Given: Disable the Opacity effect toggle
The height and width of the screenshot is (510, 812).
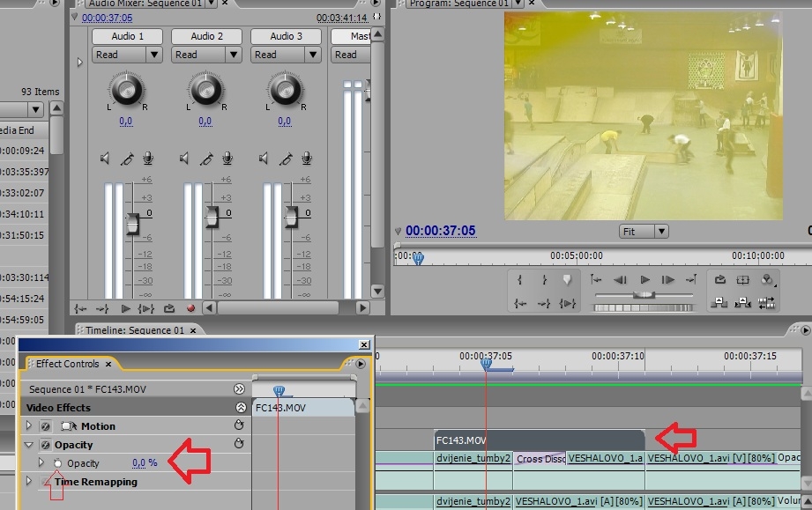Looking at the screenshot, I should [x=45, y=445].
